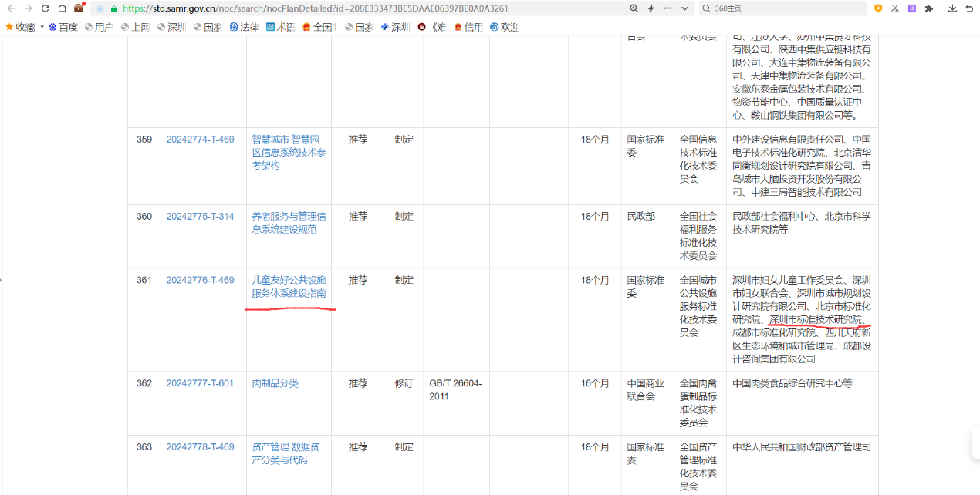Open 养老服务与管理信息系统建设规范 link
This screenshot has width=980, height=495.
point(289,223)
